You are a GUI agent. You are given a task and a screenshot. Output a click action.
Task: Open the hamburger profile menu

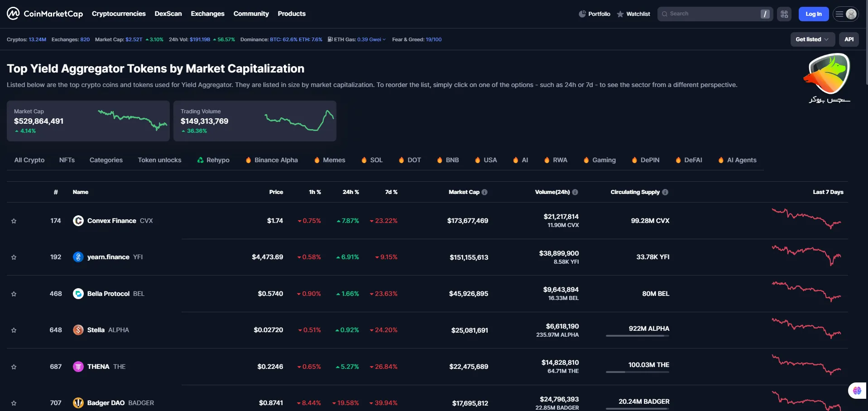click(x=845, y=14)
